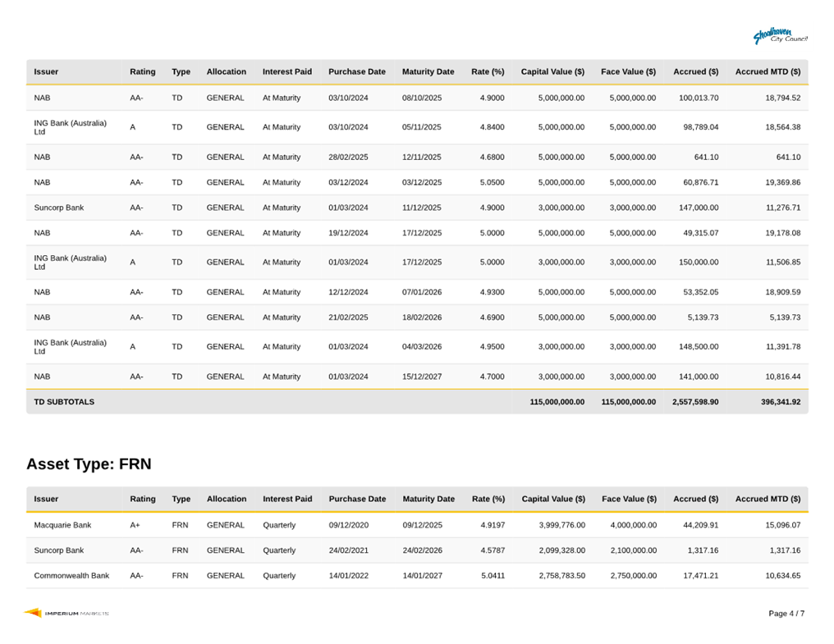Click 'Accrued MTD ($)' header in TD table
The width and height of the screenshot is (834, 644).
tap(768, 72)
